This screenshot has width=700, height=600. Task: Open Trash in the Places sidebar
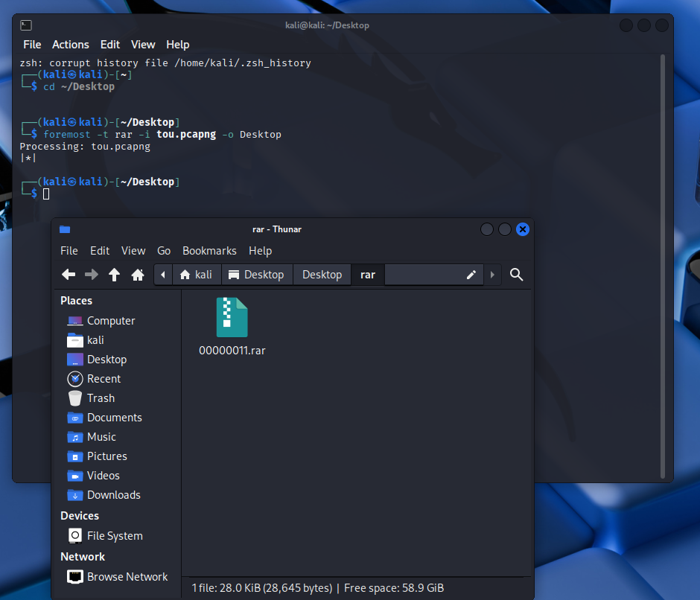tap(101, 398)
